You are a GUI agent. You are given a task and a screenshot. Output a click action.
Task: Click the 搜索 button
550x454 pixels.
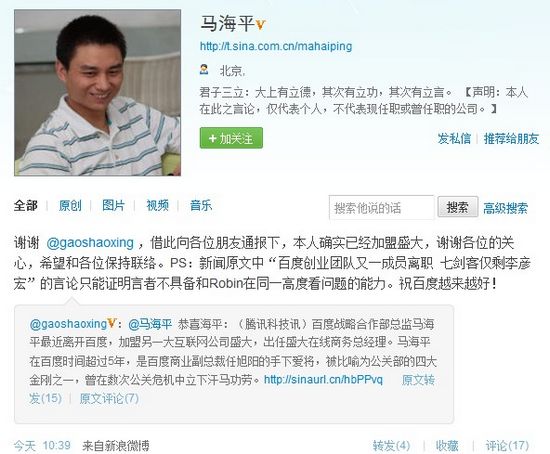(x=457, y=207)
